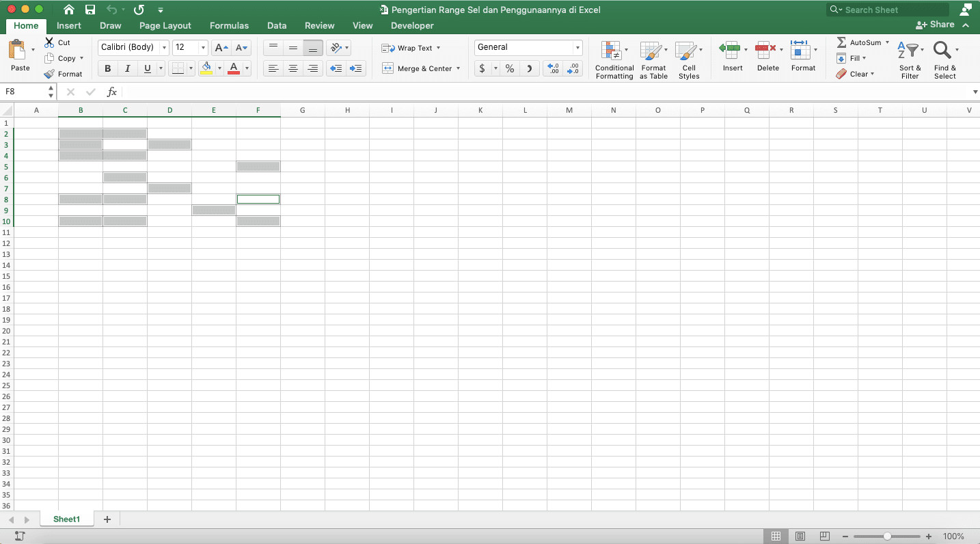This screenshot has height=544, width=980.
Task: Click the Format cells icon
Action: pyautogui.click(x=800, y=50)
